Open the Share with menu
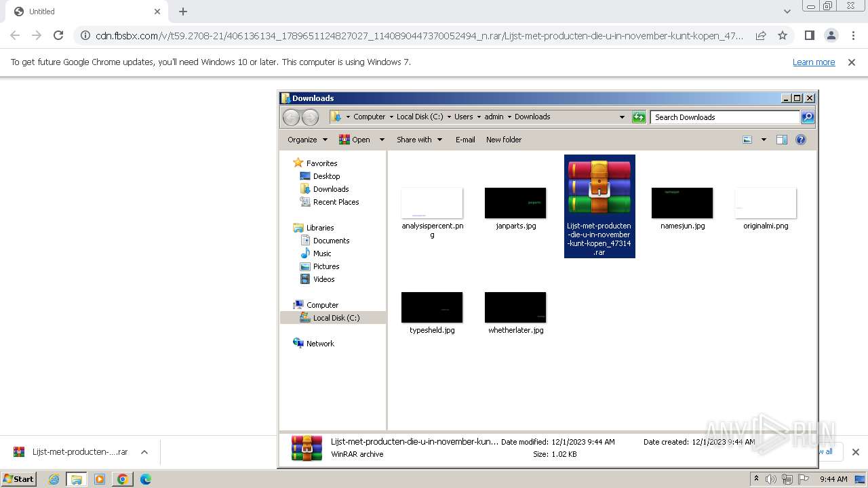Image resolution: width=868 pixels, height=488 pixels. (x=419, y=140)
